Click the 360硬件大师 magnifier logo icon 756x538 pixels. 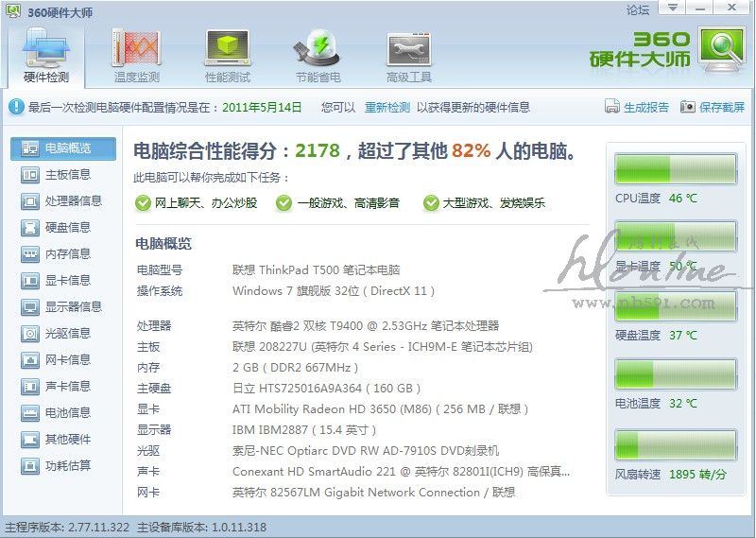point(722,49)
